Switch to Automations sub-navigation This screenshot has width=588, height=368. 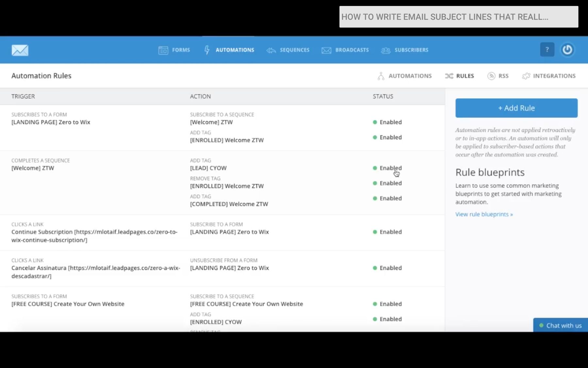pyautogui.click(x=404, y=76)
